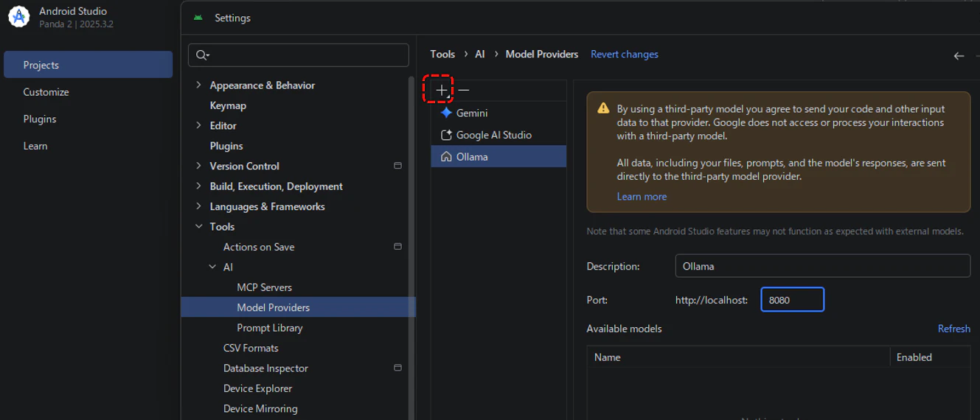Select Keymap in settings tree
This screenshot has height=420, width=980.
pos(228,105)
